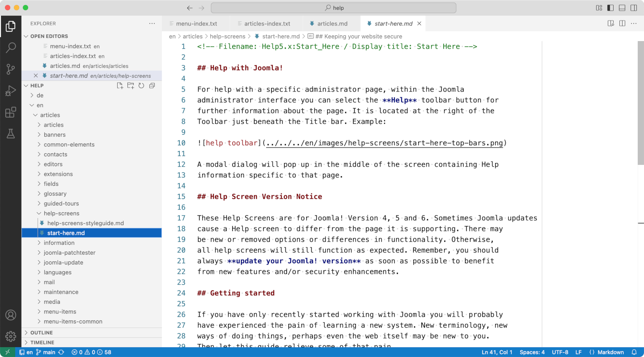The height and width of the screenshot is (357, 644).
Task: Open the Run and Debug view
Action: (x=11, y=91)
